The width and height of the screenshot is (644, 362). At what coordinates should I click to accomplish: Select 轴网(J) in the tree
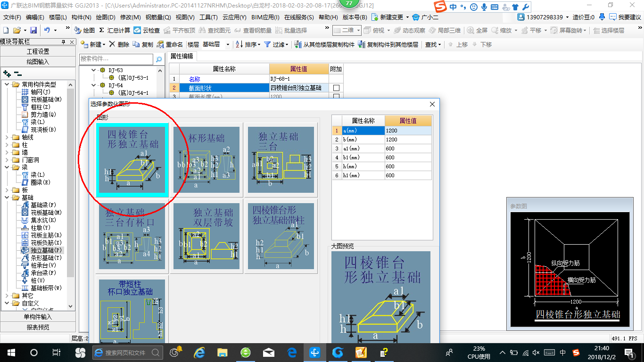[36, 92]
